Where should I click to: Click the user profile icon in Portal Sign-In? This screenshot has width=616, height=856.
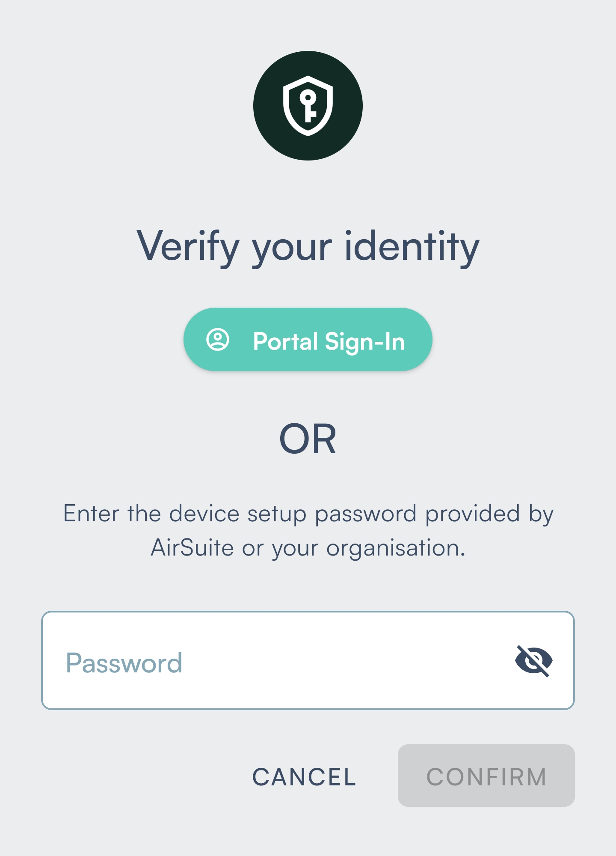click(218, 340)
